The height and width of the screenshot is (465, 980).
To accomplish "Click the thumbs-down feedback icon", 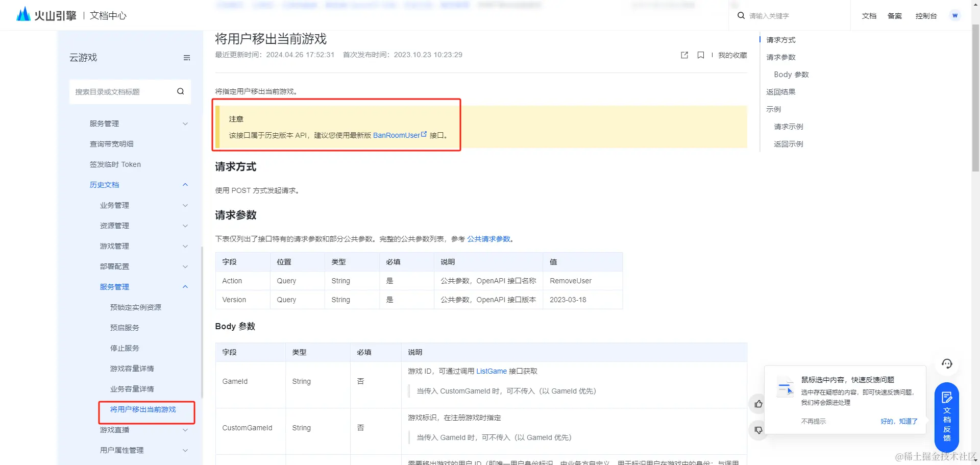I will pos(757,430).
